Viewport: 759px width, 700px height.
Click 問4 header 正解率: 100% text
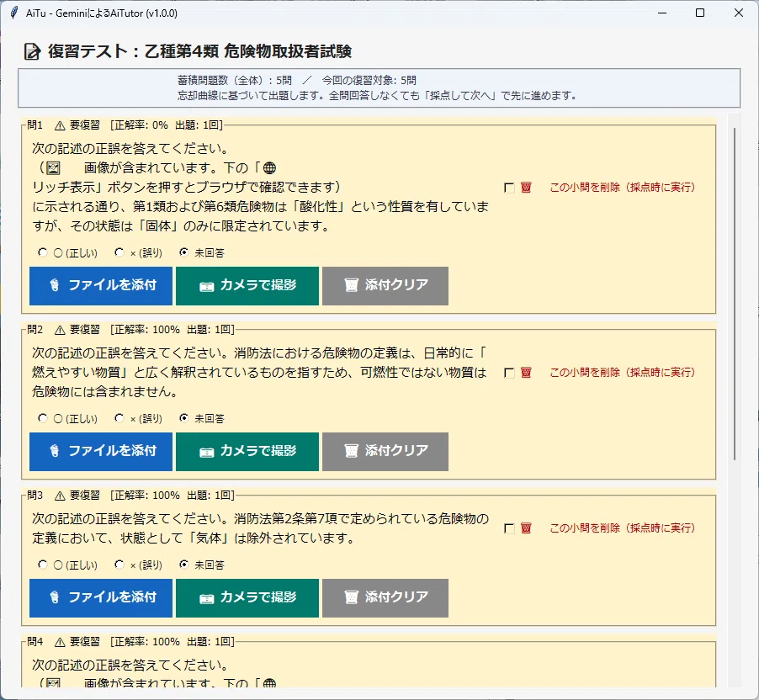pyautogui.click(x=147, y=642)
